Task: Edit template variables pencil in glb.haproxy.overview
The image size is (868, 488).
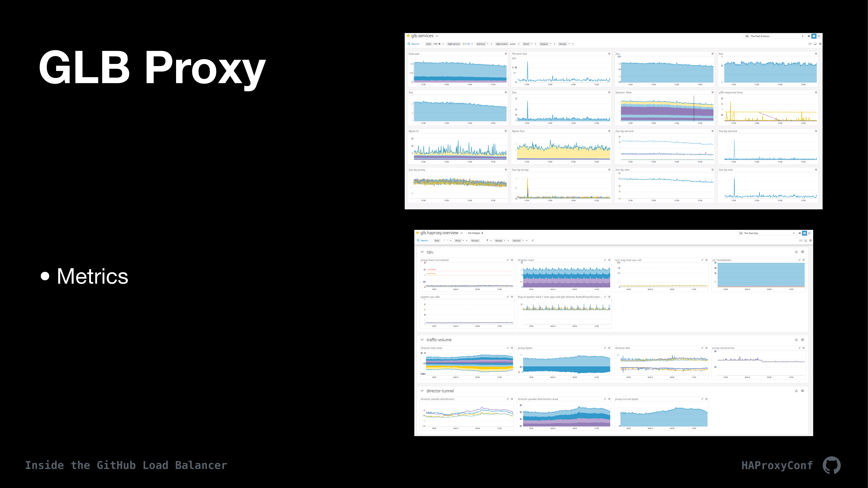Action: [533, 240]
